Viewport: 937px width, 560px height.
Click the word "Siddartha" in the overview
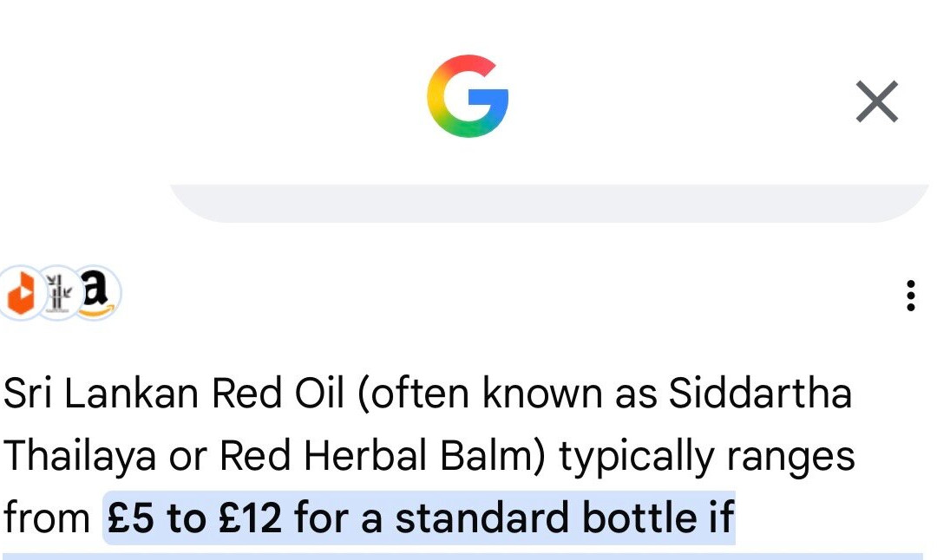[x=759, y=394]
